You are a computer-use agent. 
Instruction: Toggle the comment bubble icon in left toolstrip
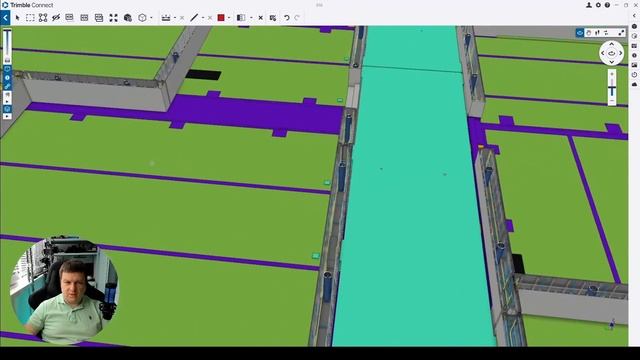pos(7,69)
